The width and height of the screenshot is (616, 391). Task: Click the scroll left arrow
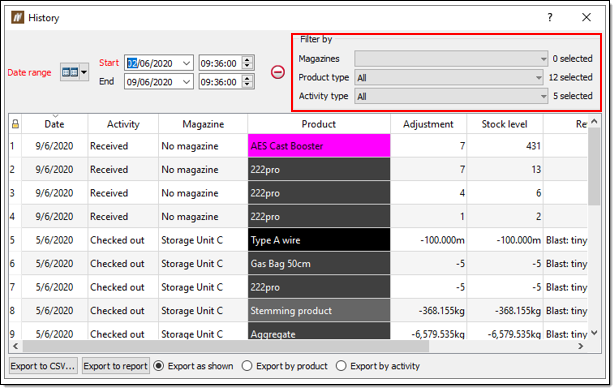pyautogui.click(x=15, y=346)
